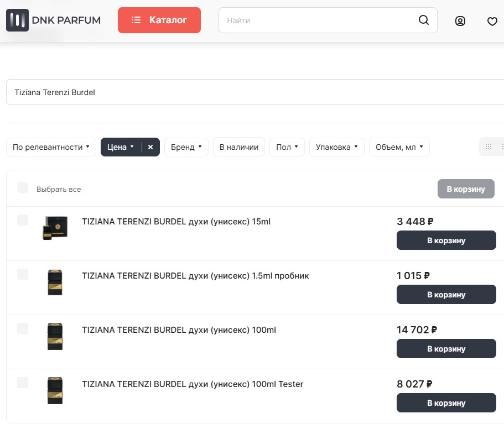The width and height of the screenshot is (504, 424).
Task: Check the Выбрать все checkbox
Action: coord(23,187)
